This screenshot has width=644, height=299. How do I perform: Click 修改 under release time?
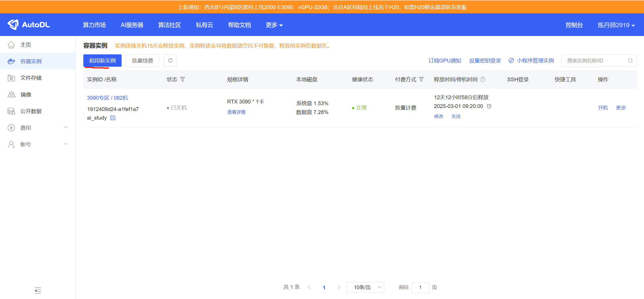click(x=439, y=116)
